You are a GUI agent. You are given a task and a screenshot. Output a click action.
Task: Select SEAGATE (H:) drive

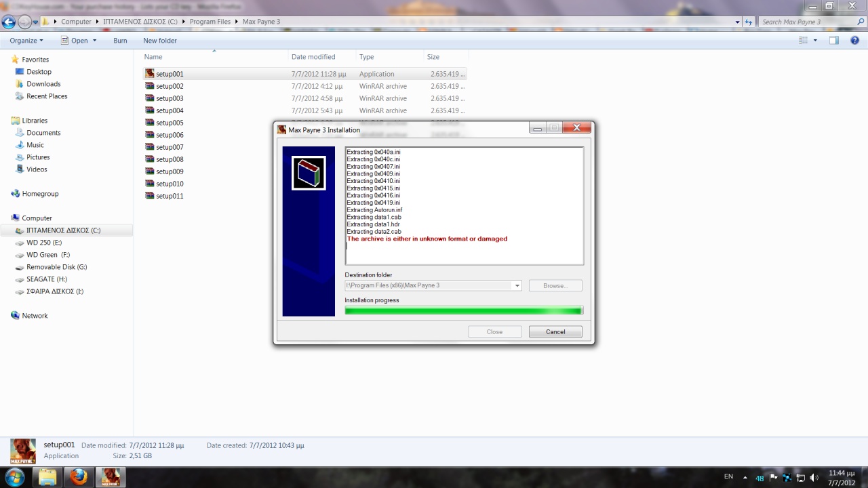(x=47, y=279)
